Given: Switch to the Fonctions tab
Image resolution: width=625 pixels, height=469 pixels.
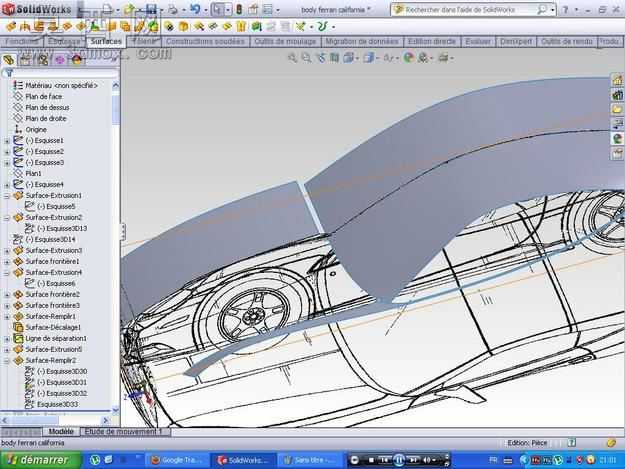Looking at the screenshot, I should pyautogui.click(x=22, y=41).
